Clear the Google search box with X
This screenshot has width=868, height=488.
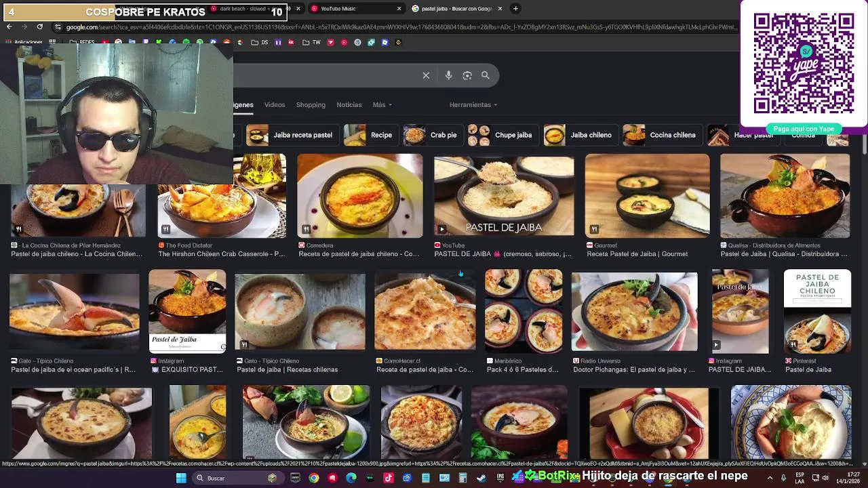426,75
